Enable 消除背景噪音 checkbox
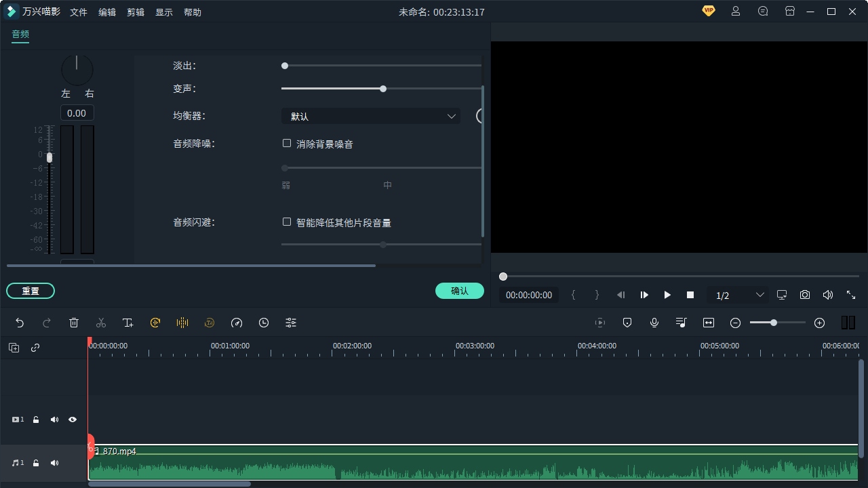Viewport: 868px width, 488px height. (287, 143)
